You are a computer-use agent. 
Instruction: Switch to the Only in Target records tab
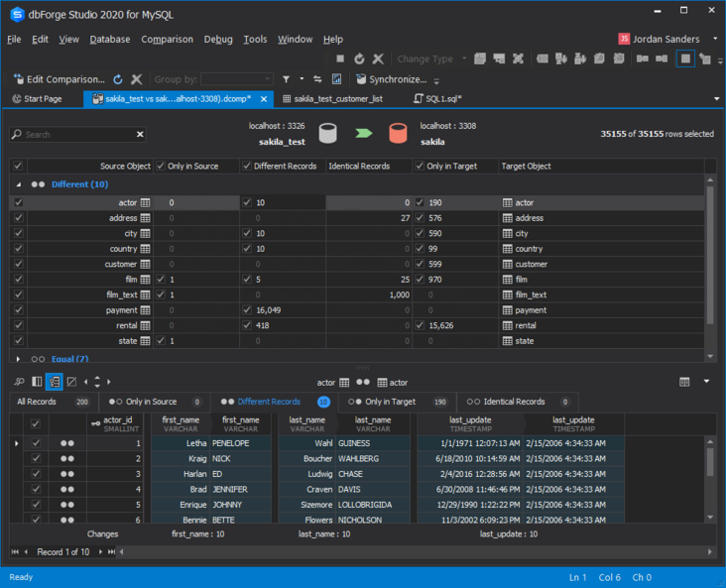click(390, 402)
